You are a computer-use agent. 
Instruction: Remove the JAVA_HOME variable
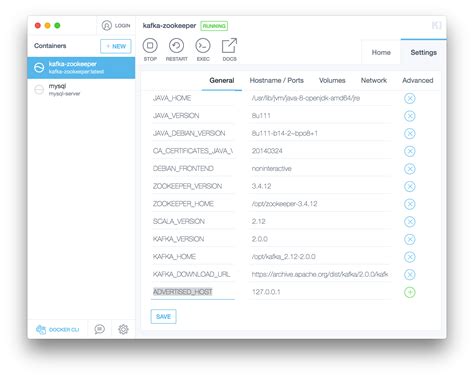click(410, 98)
